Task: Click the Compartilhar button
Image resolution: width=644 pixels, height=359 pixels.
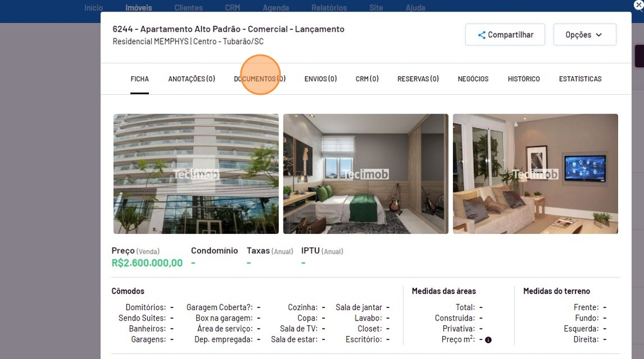Action: pos(505,34)
